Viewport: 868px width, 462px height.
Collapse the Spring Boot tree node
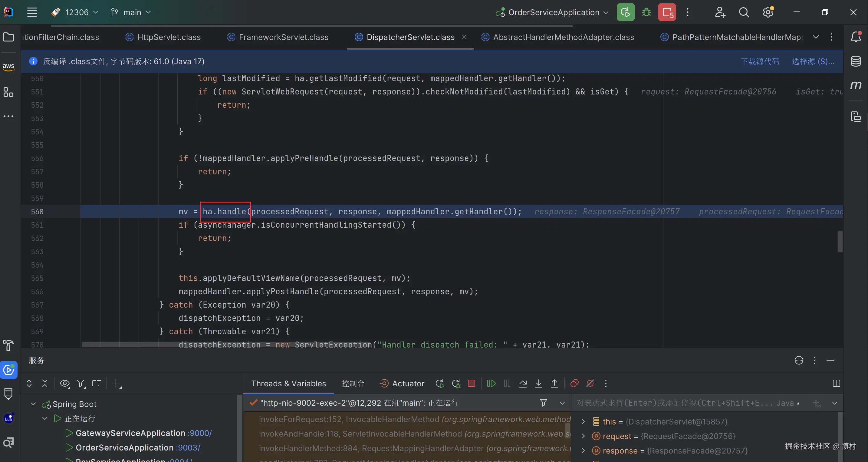click(33, 404)
